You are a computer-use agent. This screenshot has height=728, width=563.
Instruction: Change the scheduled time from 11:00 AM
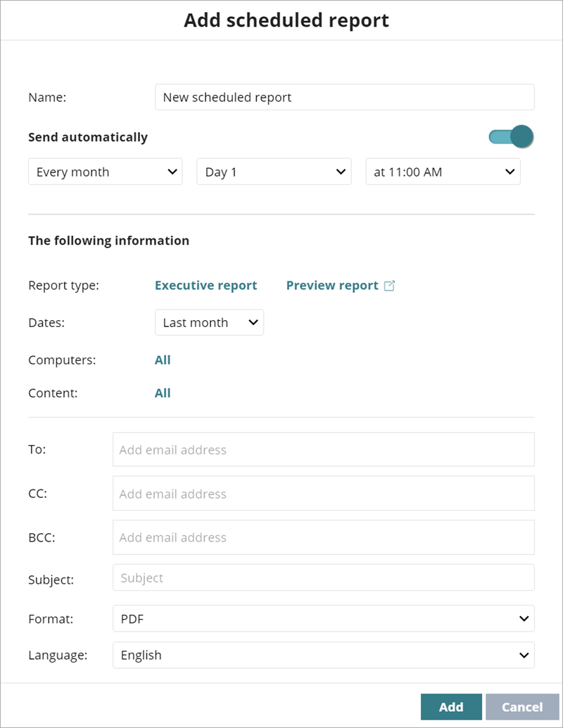coord(443,171)
